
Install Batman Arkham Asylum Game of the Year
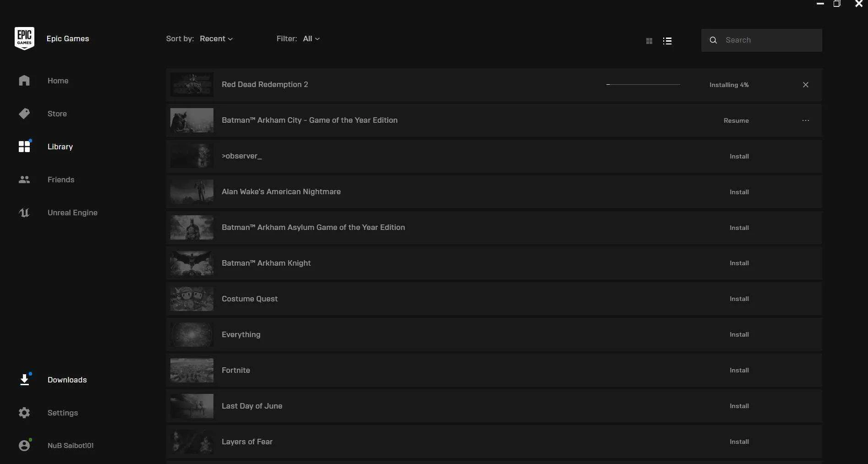[x=739, y=228]
